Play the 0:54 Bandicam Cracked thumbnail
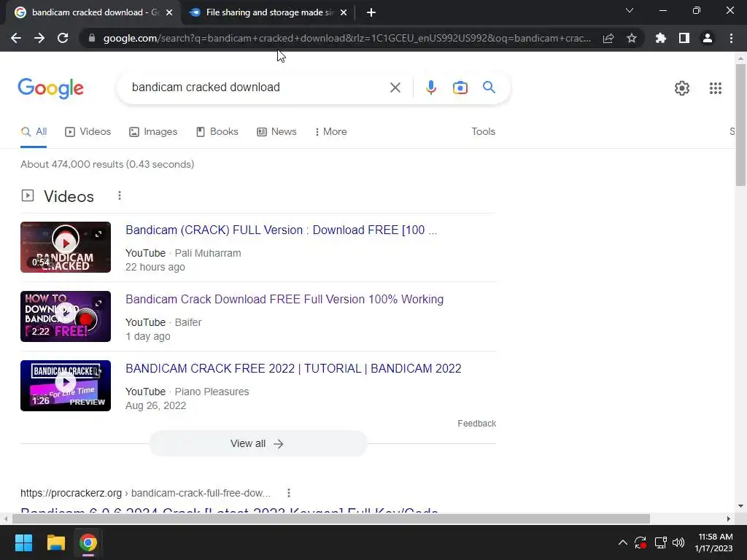The image size is (747, 560). [66, 247]
